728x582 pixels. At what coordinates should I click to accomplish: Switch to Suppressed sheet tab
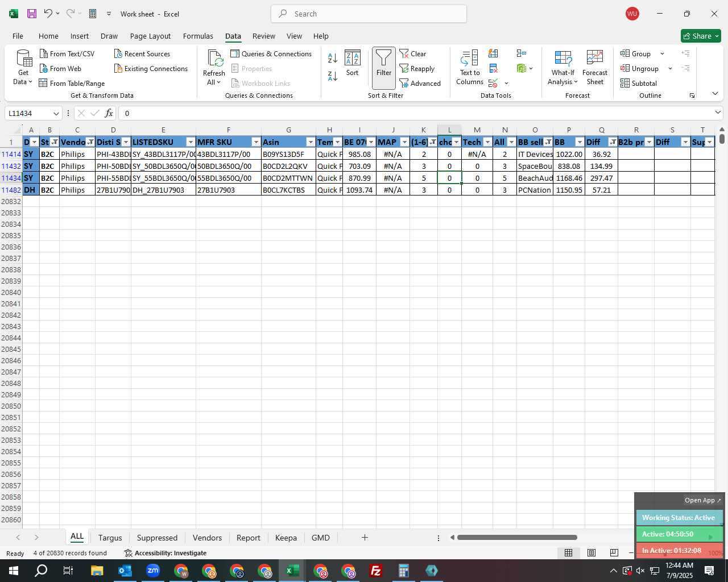pyautogui.click(x=157, y=538)
